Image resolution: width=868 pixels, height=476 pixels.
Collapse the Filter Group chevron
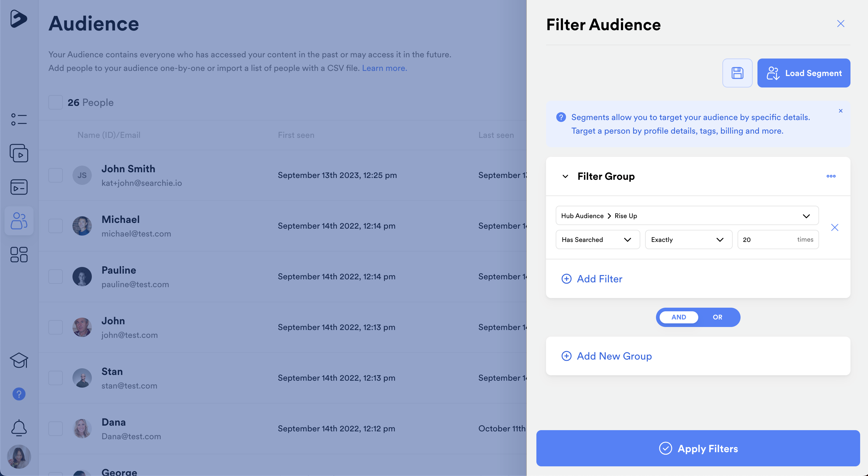pyautogui.click(x=565, y=176)
